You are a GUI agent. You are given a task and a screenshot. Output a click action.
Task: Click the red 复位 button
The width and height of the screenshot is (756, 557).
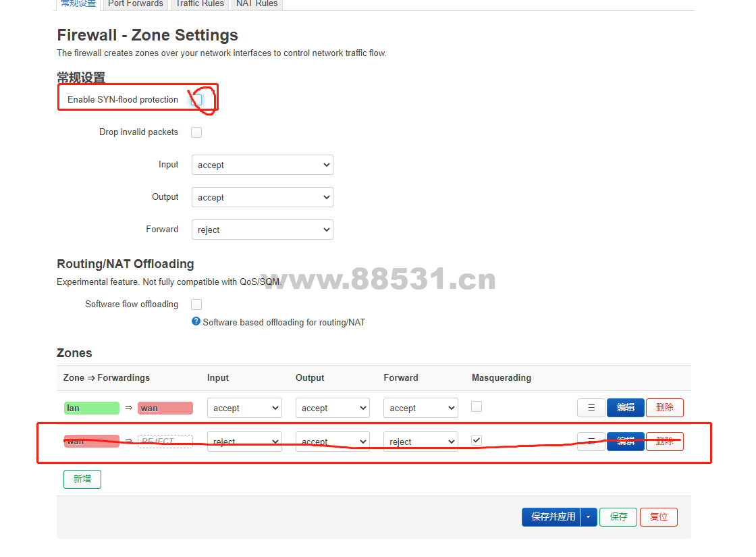pos(659,517)
